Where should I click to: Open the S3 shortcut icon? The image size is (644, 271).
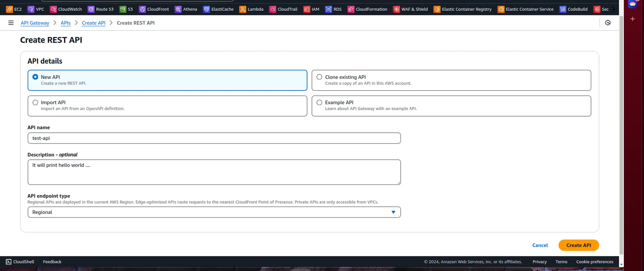pyautogui.click(x=123, y=9)
